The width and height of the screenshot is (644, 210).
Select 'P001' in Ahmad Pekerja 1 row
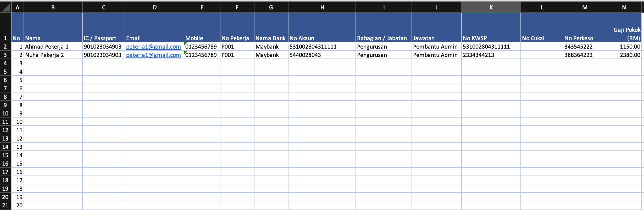click(x=237, y=46)
